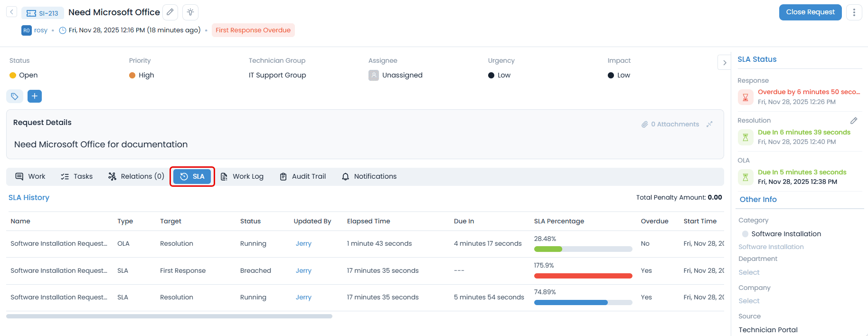Collapse the right sidebar with chevron

[x=724, y=63]
